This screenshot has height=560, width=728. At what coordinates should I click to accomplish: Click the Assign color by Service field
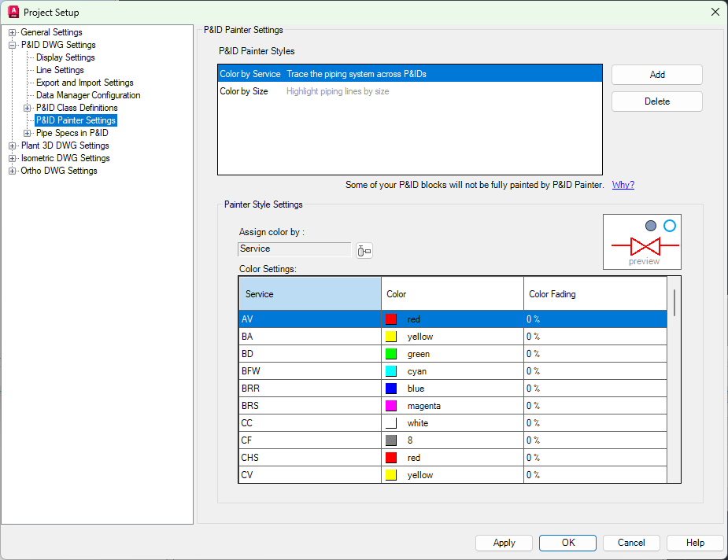point(294,249)
